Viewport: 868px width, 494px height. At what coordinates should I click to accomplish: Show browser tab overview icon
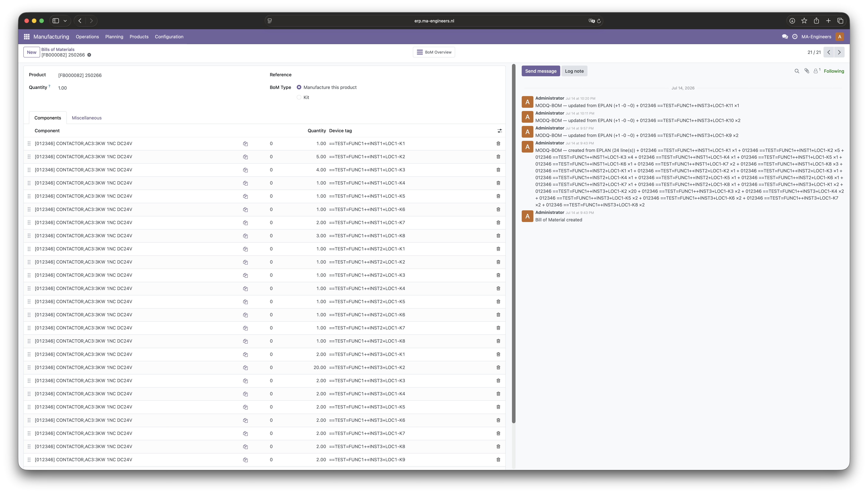click(840, 21)
